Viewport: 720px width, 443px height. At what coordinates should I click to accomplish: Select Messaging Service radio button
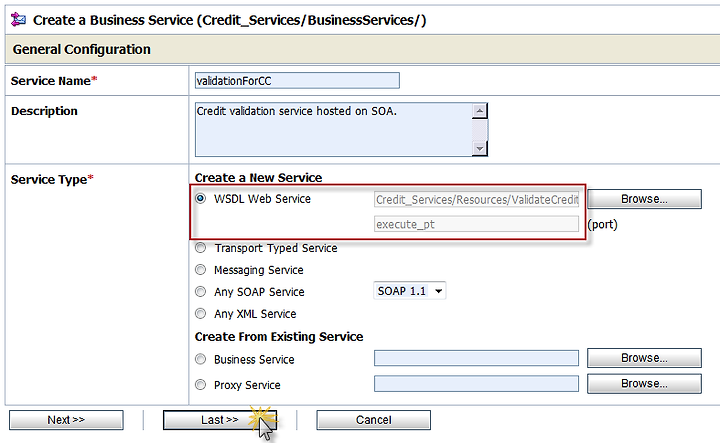201,269
